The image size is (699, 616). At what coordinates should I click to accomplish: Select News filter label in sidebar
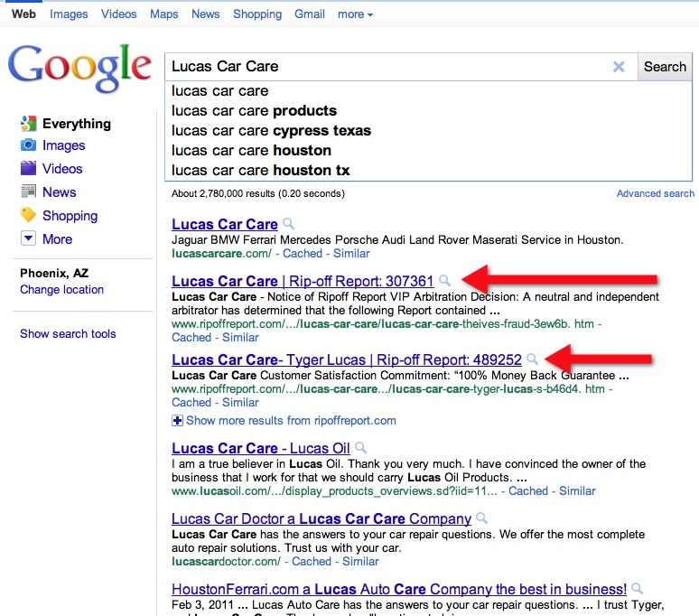[60, 192]
